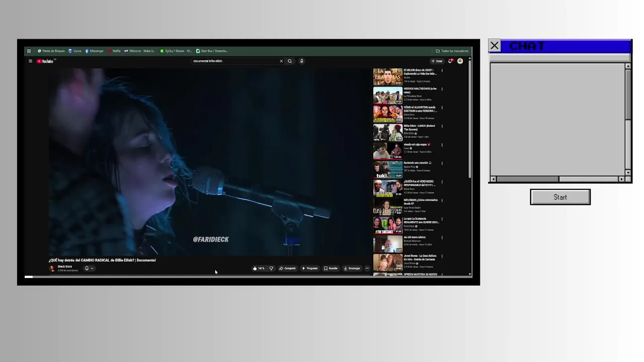Open 'El MEJOR disco de 2025' thumbnail
The height and width of the screenshot is (362, 644).
pos(387,77)
